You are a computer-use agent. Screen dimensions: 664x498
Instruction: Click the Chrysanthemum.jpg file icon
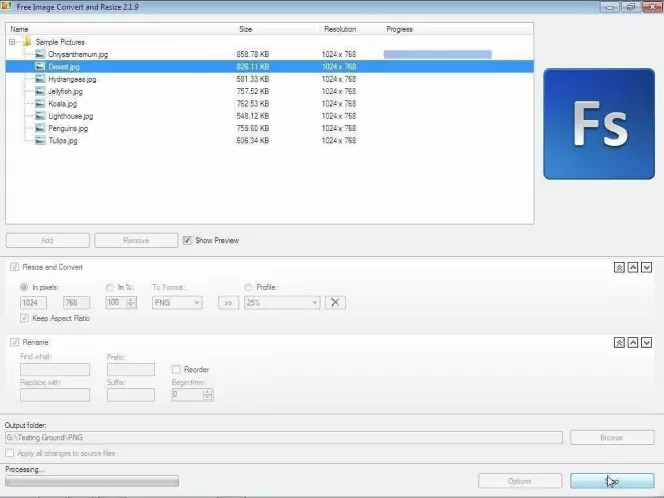pos(40,54)
